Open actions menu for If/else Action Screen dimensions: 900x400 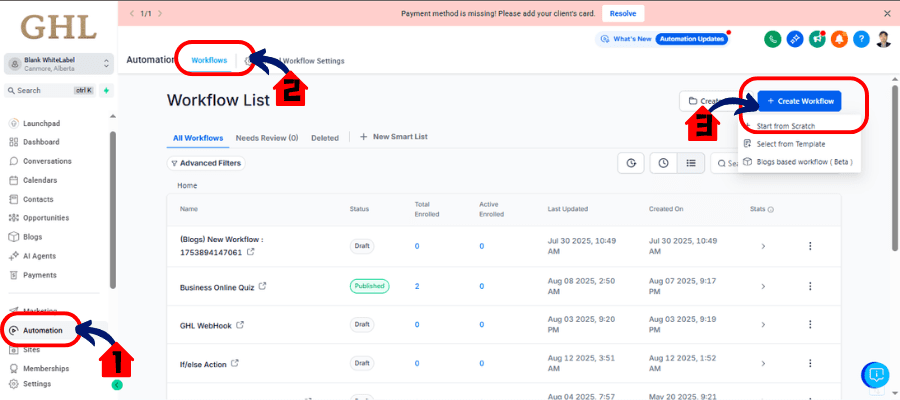tap(810, 363)
